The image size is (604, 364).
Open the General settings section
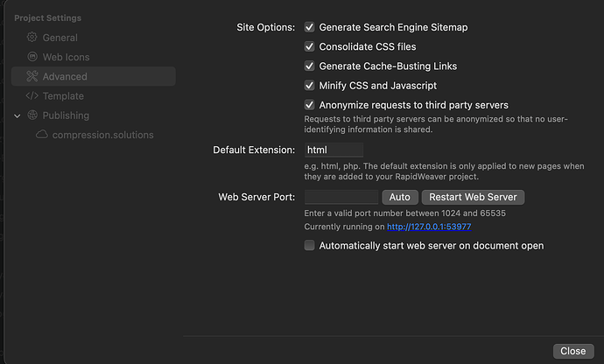[x=60, y=38]
